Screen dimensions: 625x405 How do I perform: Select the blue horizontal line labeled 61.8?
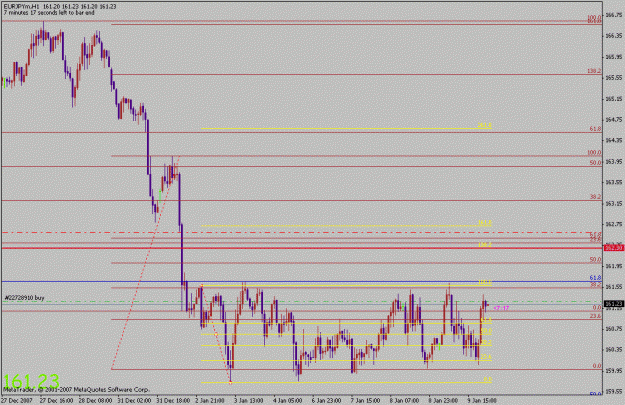coord(302,281)
